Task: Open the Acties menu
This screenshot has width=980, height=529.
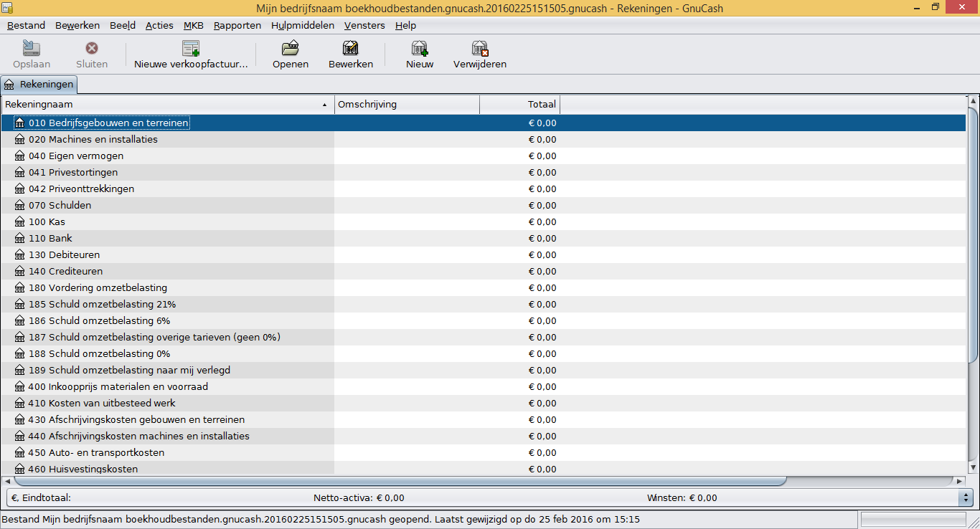Action: [159, 25]
